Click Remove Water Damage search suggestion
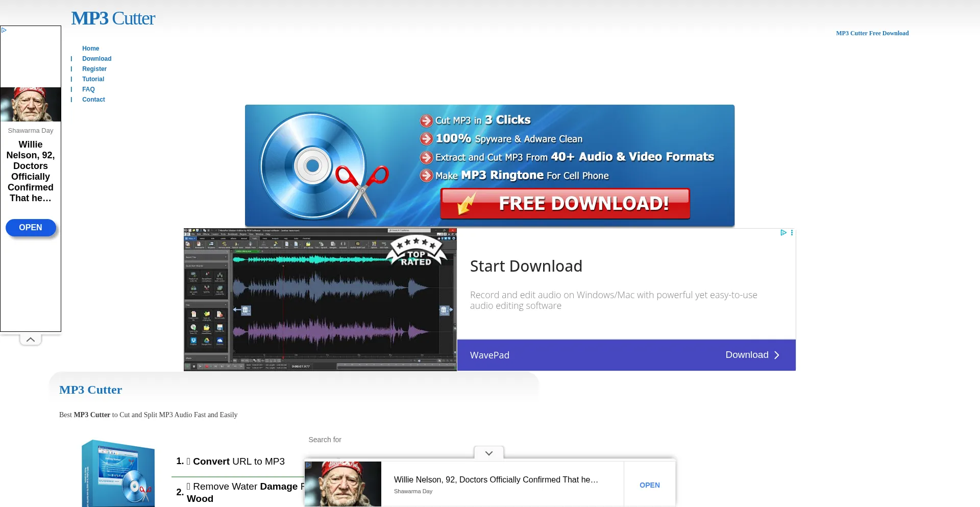The image size is (980, 507). pyautogui.click(x=245, y=492)
